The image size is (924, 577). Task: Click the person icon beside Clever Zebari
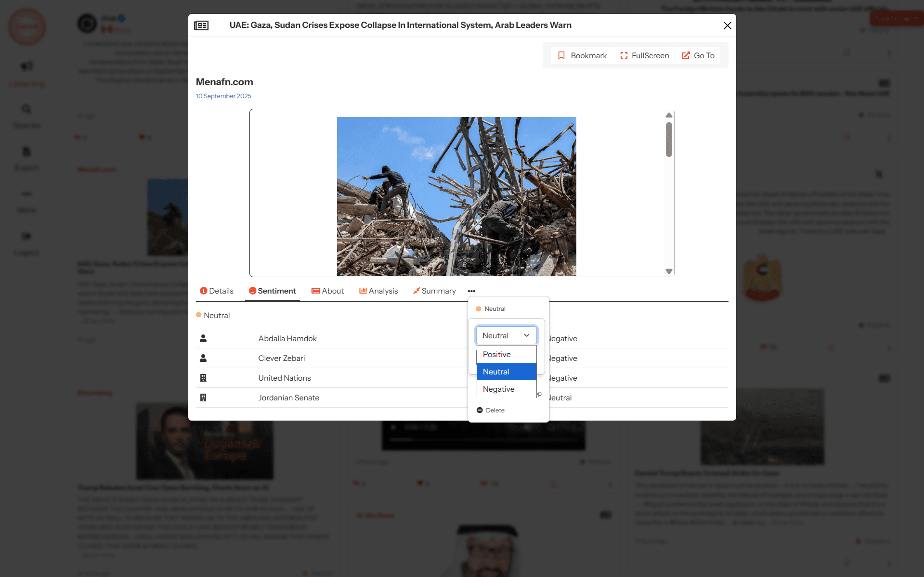(x=203, y=358)
